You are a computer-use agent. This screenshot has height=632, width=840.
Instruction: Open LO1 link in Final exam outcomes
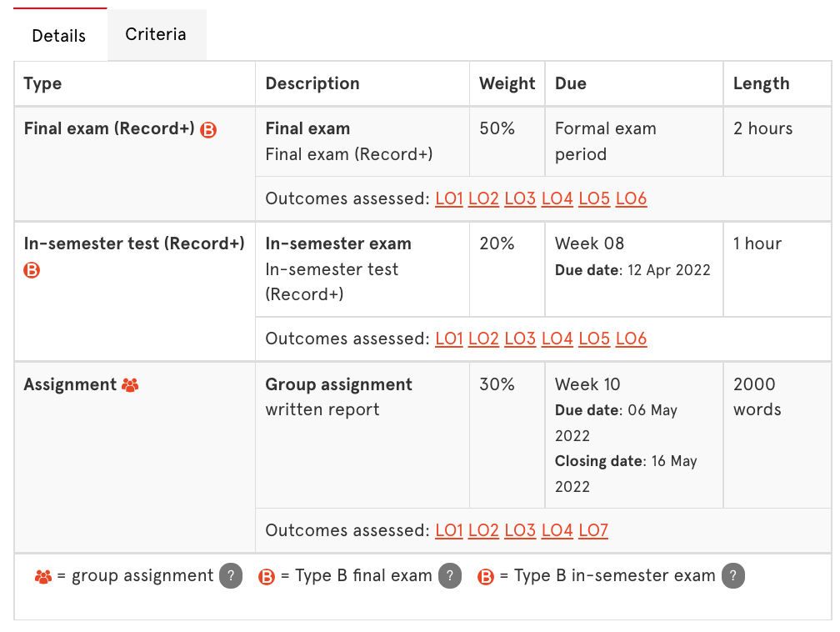click(x=449, y=198)
